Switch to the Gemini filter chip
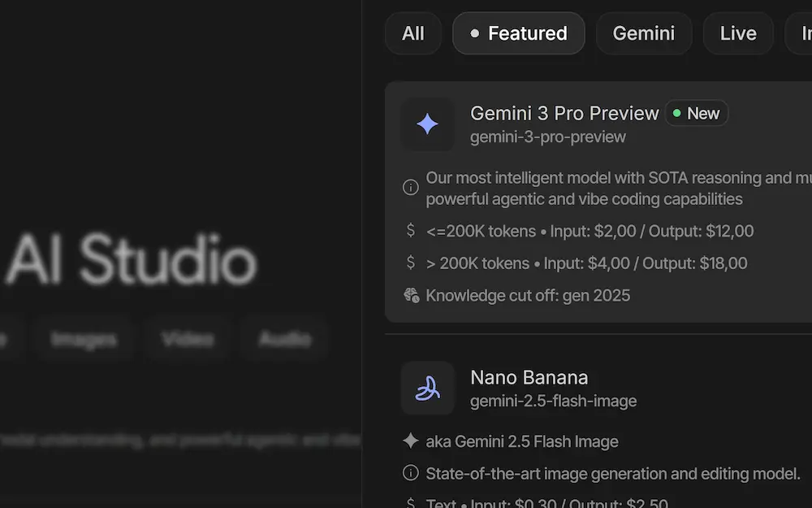 click(x=643, y=33)
